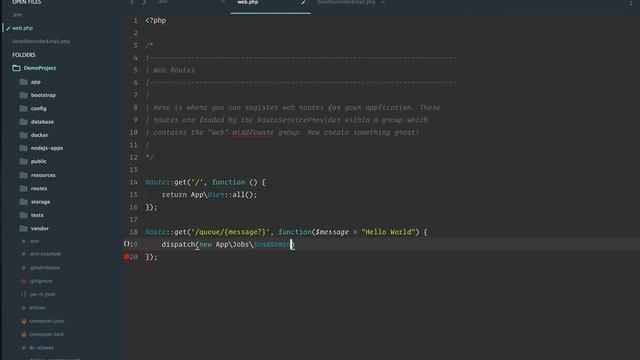Go to the next tab arrow
Image resolution: width=640 pixels, height=360 pixels.
click(x=144, y=2)
